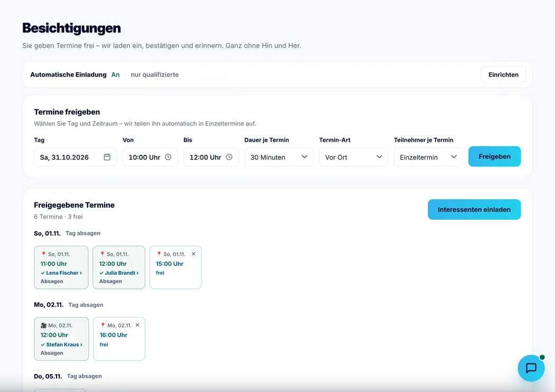Click Tag absagen for Mo, 02.11.
Screen dimensions: 555x392
[86, 305]
